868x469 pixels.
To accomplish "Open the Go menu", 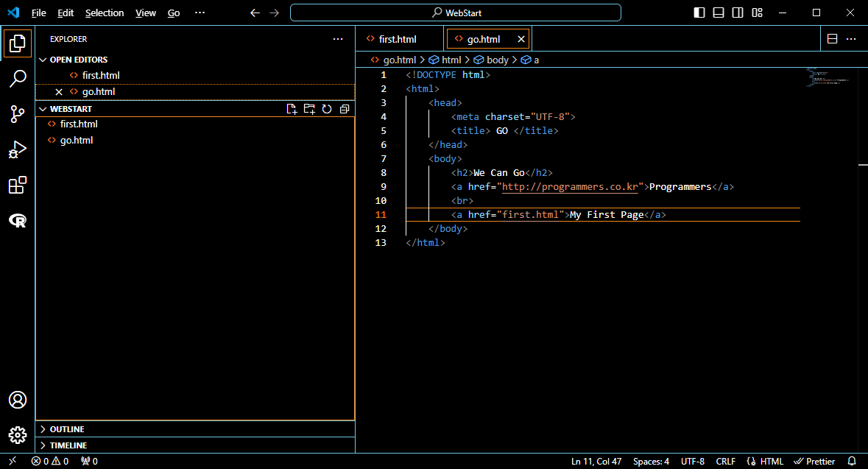I will click(174, 13).
